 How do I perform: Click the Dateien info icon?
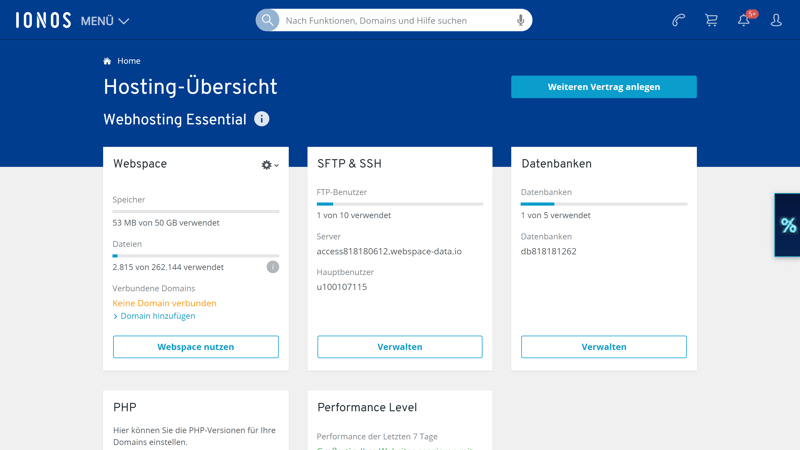point(272,267)
